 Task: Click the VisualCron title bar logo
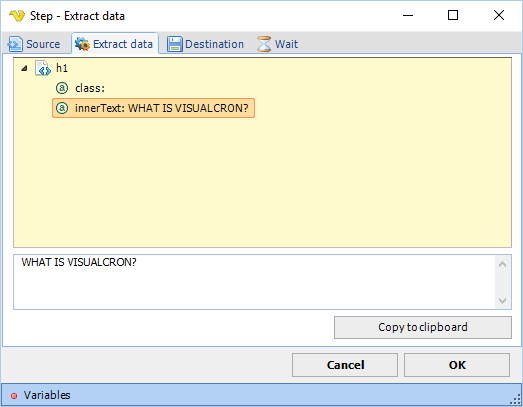(17, 15)
